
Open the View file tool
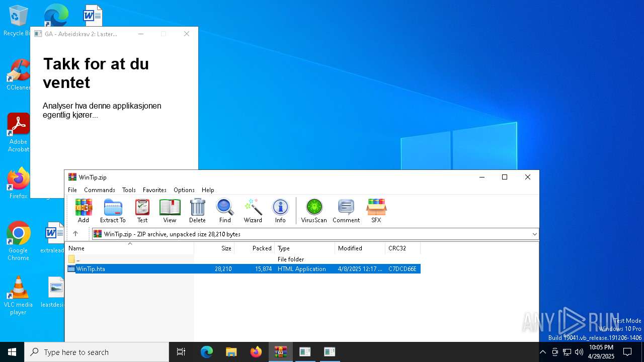pyautogui.click(x=170, y=211)
